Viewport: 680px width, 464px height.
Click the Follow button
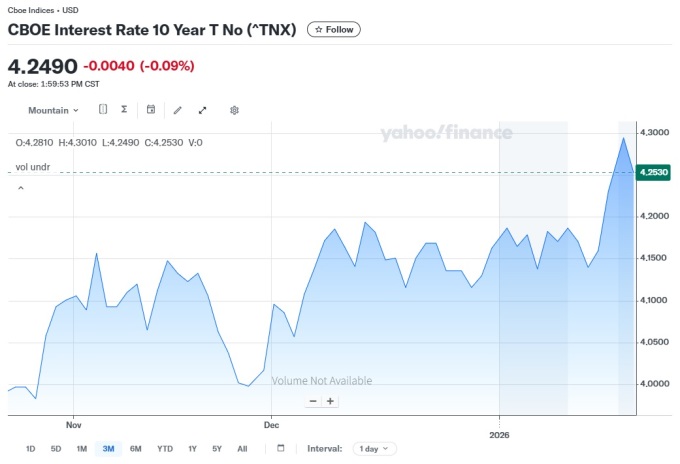tap(335, 30)
